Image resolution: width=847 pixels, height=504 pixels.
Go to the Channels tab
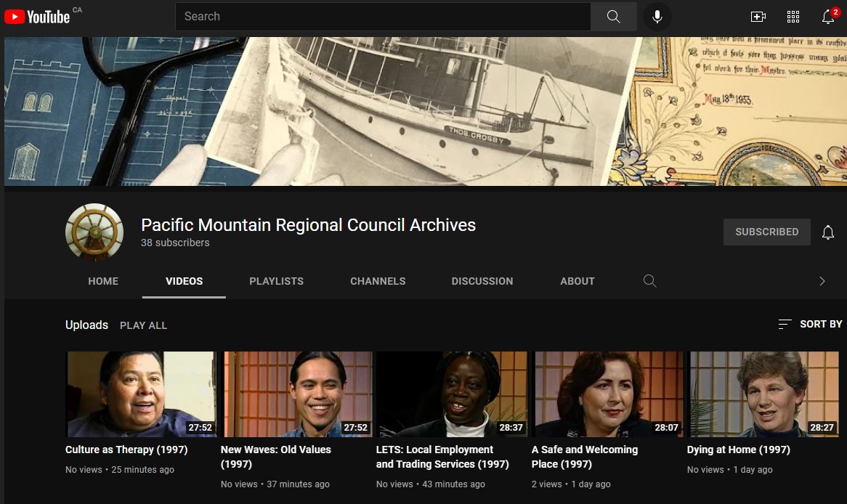tap(378, 282)
